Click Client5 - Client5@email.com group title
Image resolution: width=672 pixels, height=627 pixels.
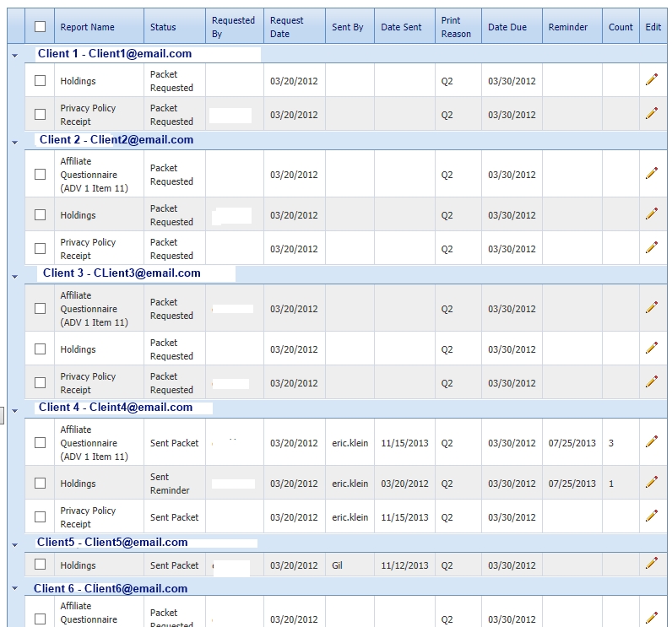coord(112,542)
